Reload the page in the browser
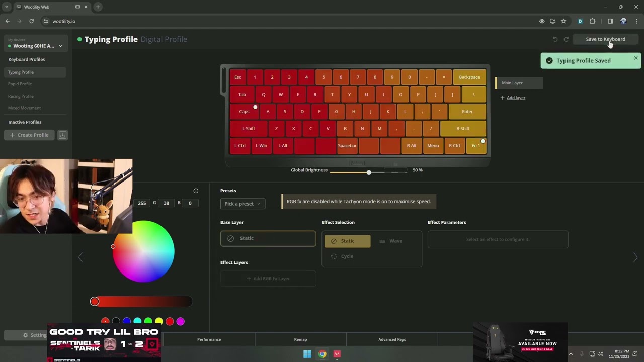The width and height of the screenshot is (644, 362). point(31,21)
